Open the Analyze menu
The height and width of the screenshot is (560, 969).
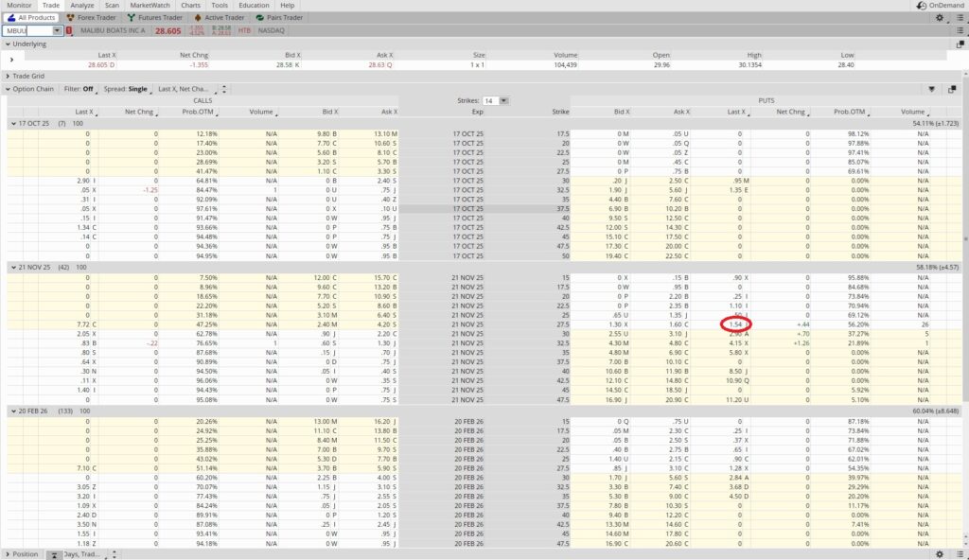coord(82,5)
